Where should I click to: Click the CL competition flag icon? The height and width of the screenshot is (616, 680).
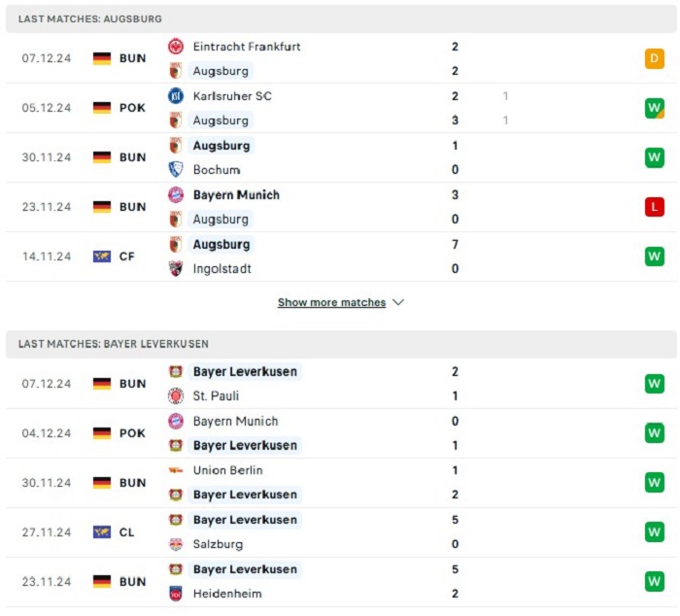[x=102, y=531]
